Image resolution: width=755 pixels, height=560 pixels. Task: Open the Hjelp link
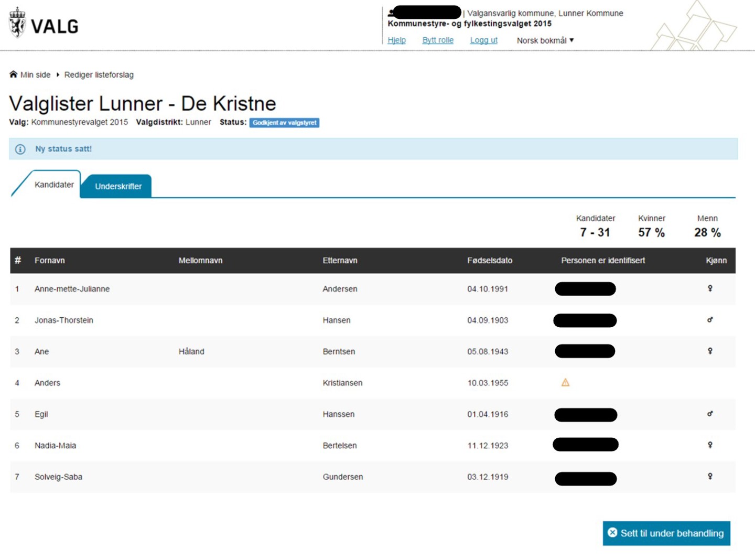396,40
